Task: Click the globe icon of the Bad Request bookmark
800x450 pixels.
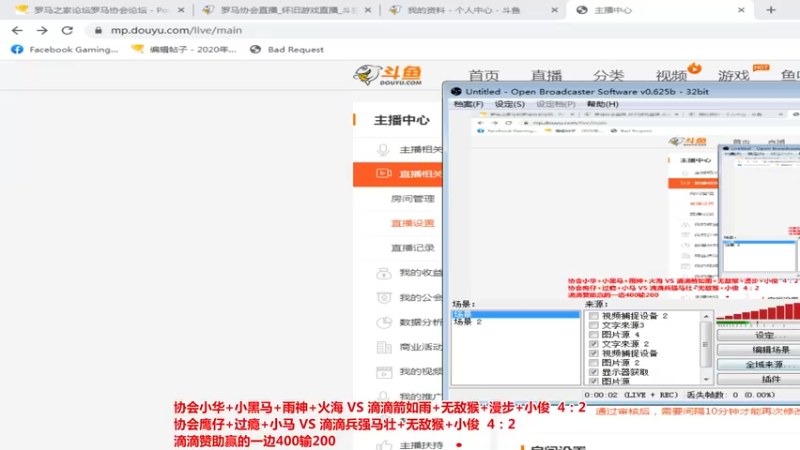Action: tap(255, 49)
